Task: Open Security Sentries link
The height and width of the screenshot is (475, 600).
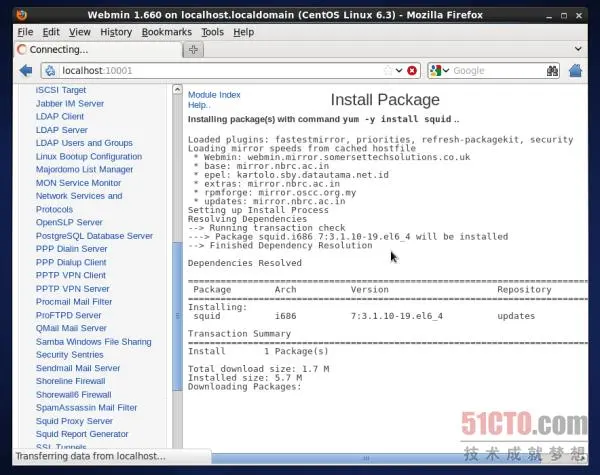Action: point(69,355)
